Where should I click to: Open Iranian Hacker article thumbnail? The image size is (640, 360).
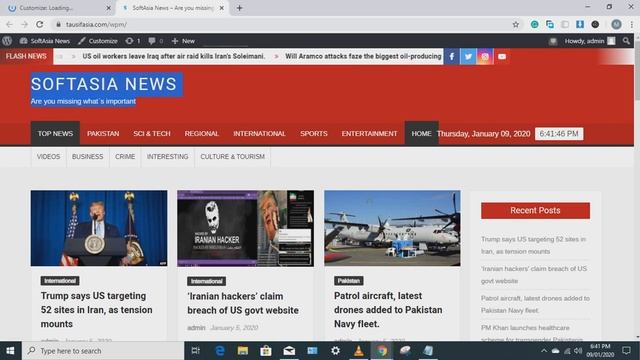click(x=245, y=228)
